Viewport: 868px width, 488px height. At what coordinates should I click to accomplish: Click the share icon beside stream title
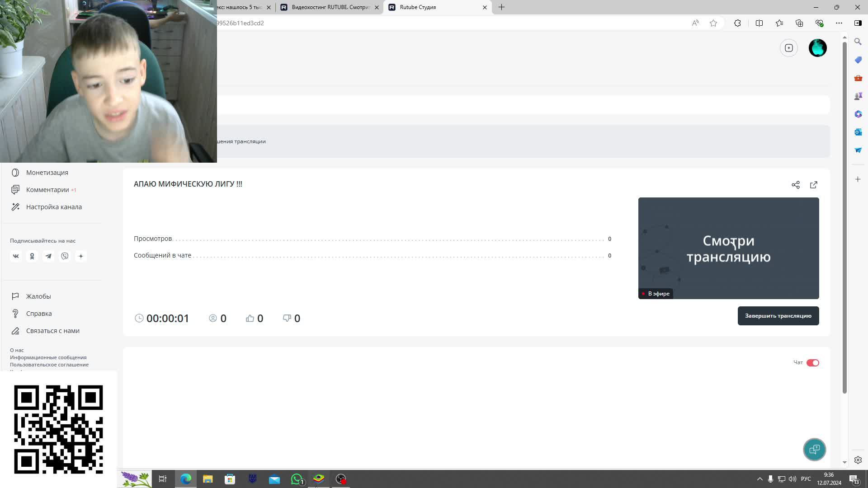796,185
